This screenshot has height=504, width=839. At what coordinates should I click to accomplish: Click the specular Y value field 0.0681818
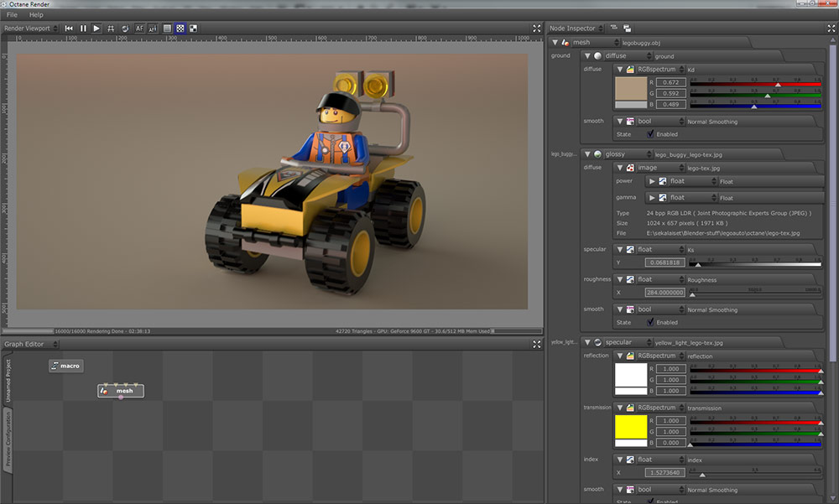664,262
